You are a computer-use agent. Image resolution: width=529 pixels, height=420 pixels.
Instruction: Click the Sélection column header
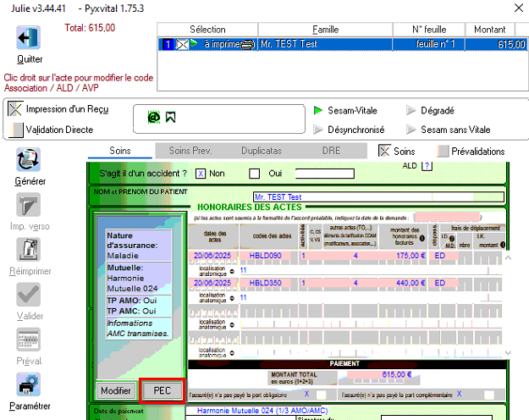(x=207, y=30)
